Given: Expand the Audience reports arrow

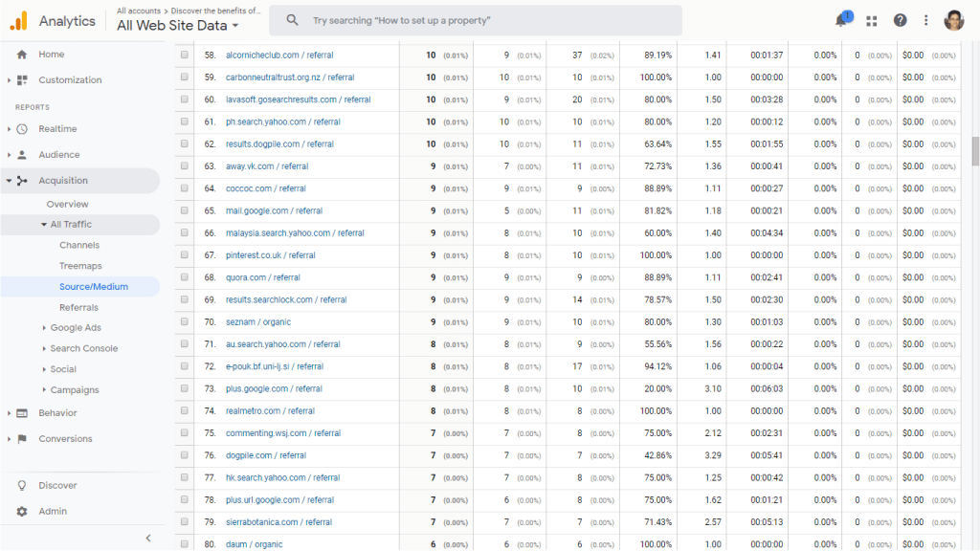Looking at the screenshot, I should (x=9, y=154).
